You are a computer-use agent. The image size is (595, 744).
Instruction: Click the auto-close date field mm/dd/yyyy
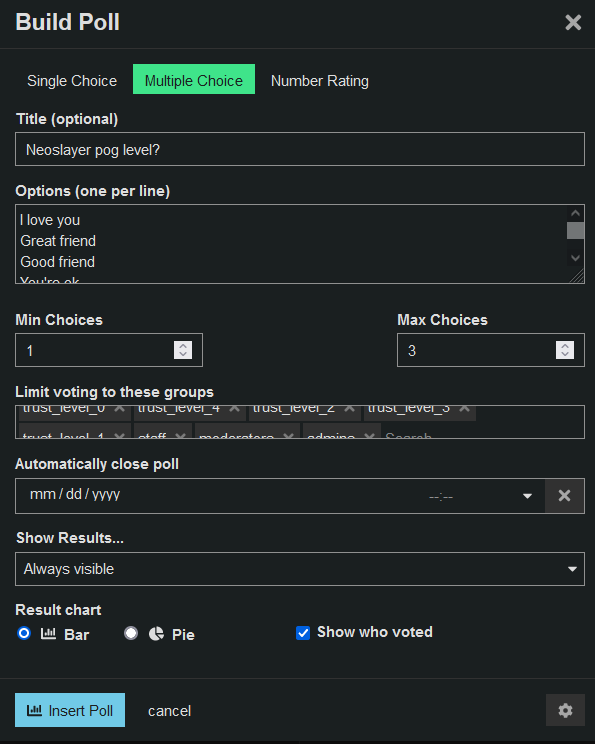click(75, 494)
